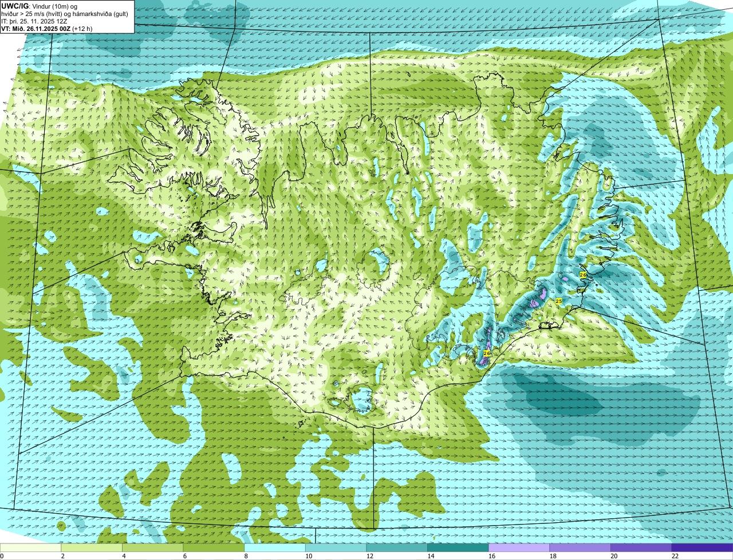Select the northernmost yellow '26' gust marker

pyautogui.click(x=583, y=275)
